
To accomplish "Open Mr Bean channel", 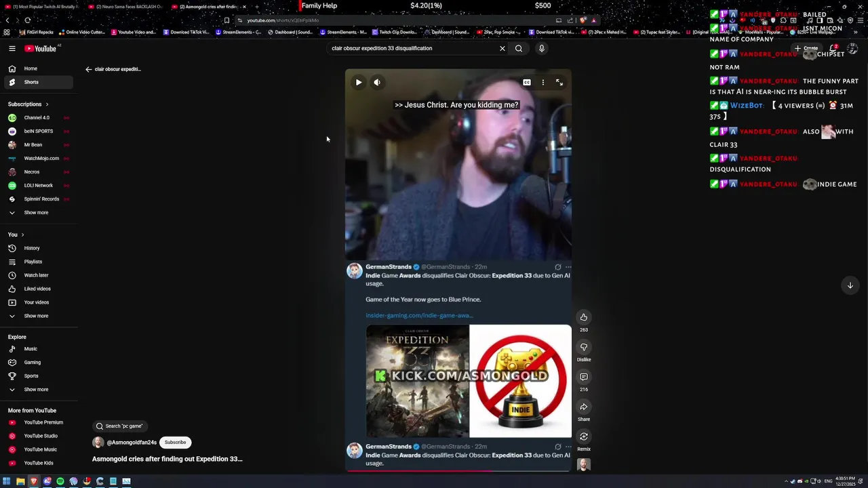I will pyautogui.click(x=37, y=144).
